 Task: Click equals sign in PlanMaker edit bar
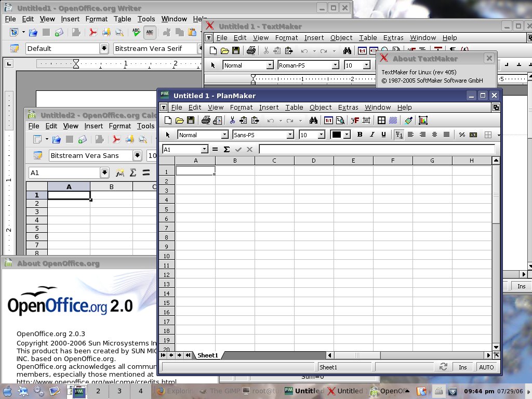click(215, 149)
